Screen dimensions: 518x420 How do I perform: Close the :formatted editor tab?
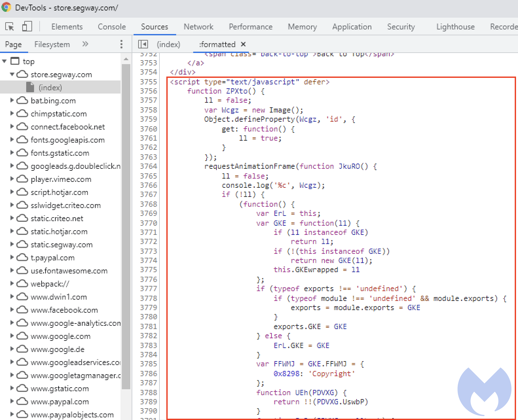click(x=243, y=44)
